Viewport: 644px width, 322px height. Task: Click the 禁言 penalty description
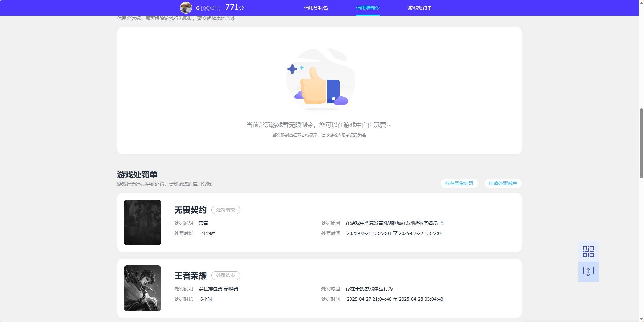(x=203, y=223)
